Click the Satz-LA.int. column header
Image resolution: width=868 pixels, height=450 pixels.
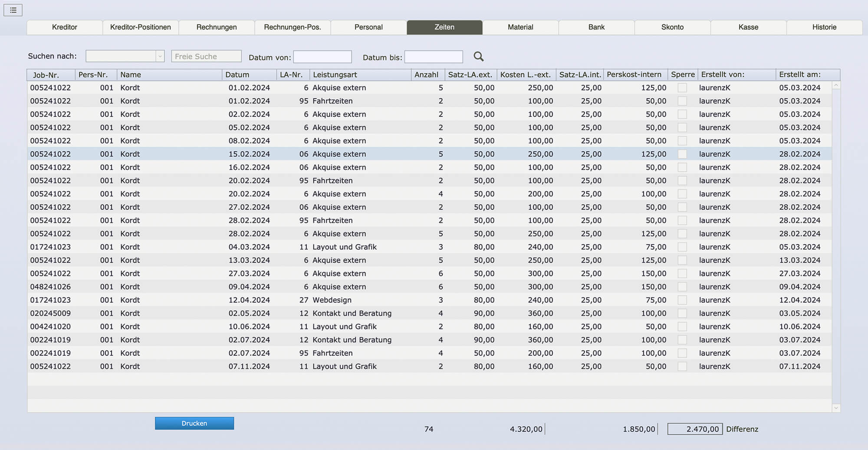(x=580, y=75)
